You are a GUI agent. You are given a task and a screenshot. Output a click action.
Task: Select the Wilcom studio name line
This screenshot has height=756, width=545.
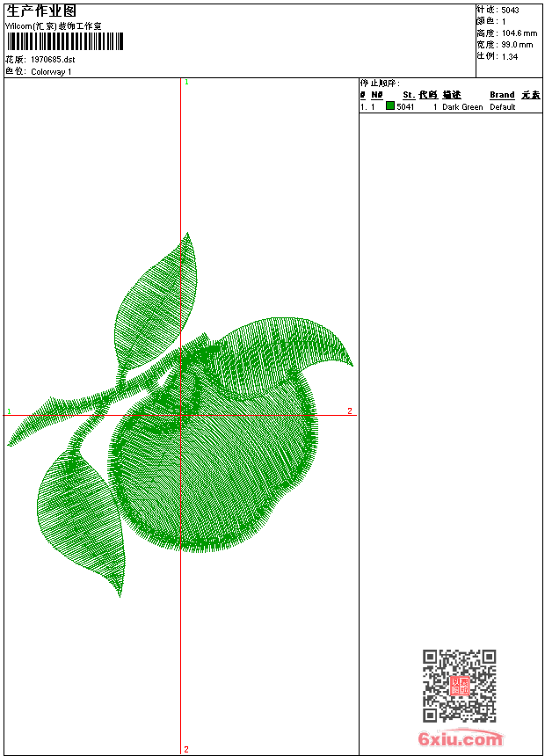53,26
